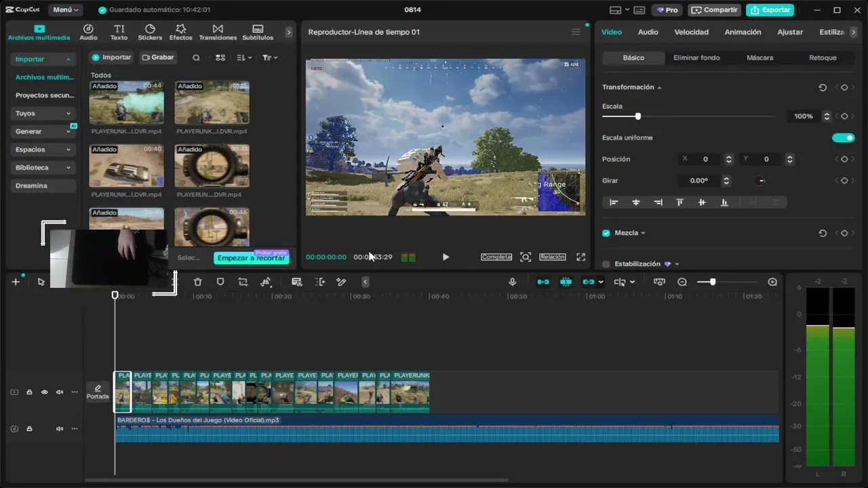Zoom out the timeline with minus icon
This screenshot has height=488, width=868.
click(682, 282)
